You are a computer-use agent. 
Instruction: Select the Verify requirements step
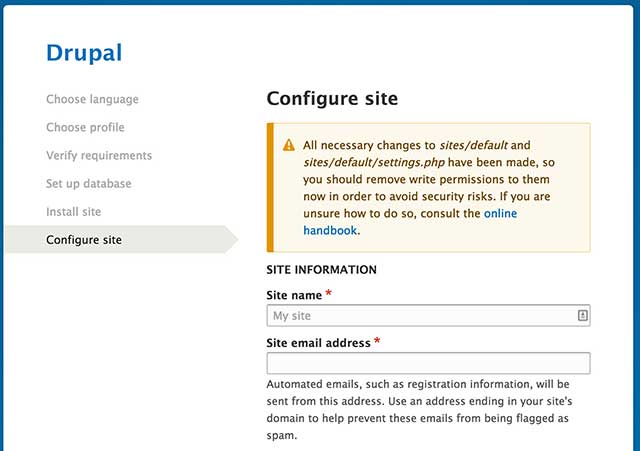click(99, 156)
